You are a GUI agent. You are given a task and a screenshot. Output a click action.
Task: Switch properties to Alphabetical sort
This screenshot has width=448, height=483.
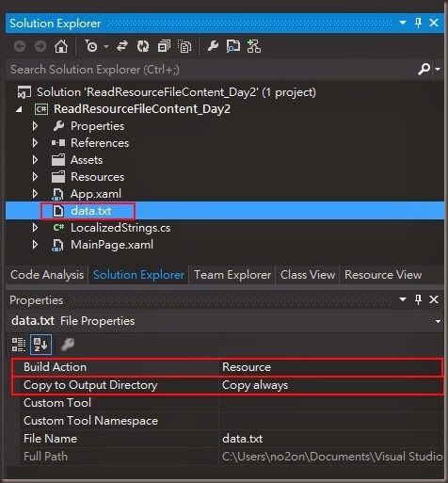pyautogui.click(x=40, y=345)
